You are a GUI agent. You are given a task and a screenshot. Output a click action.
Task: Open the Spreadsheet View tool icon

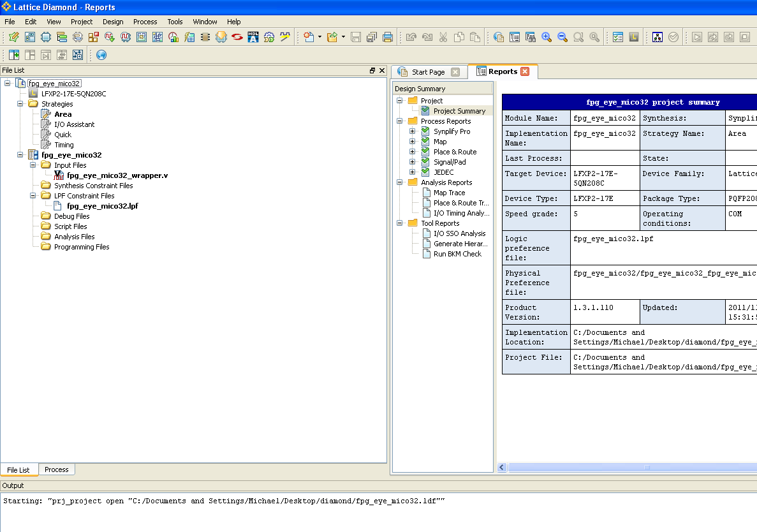click(14, 37)
